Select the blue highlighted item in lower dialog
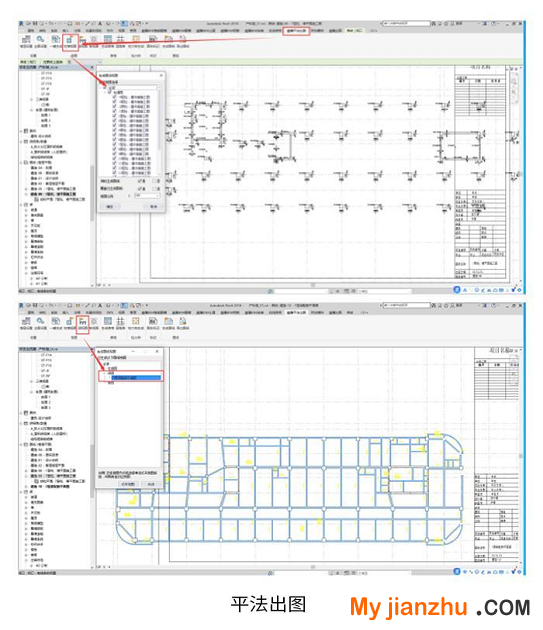 coord(136,378)
